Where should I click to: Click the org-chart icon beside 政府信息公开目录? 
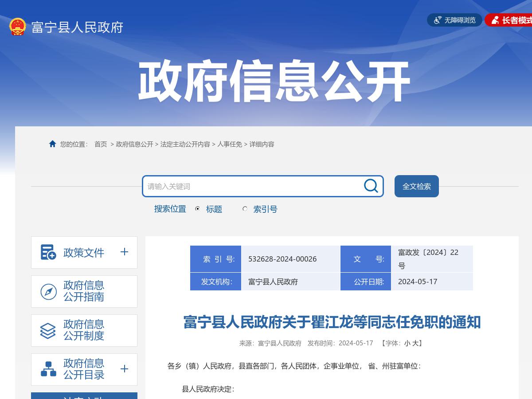(x=47, y=369)
